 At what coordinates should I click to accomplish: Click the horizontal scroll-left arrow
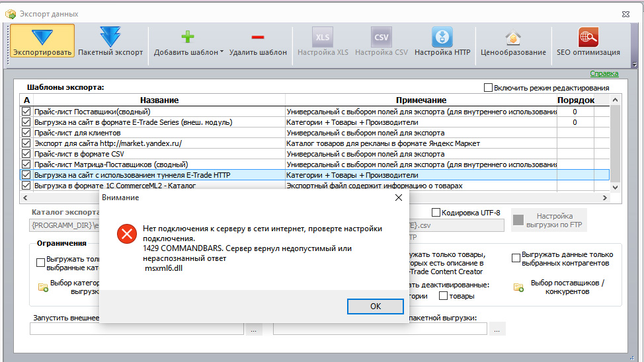tap(25, 198)
